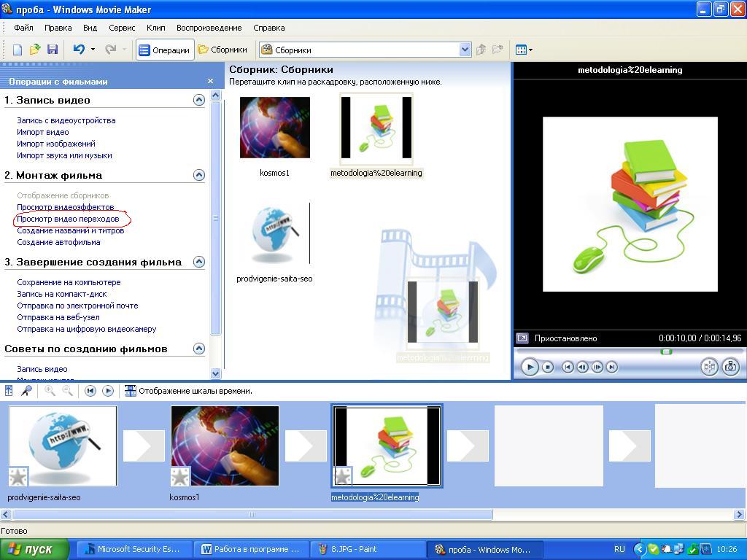The width and height of the screenshot is (747, 560).
Task: Open the Файл menu
Action: [23, 28]
